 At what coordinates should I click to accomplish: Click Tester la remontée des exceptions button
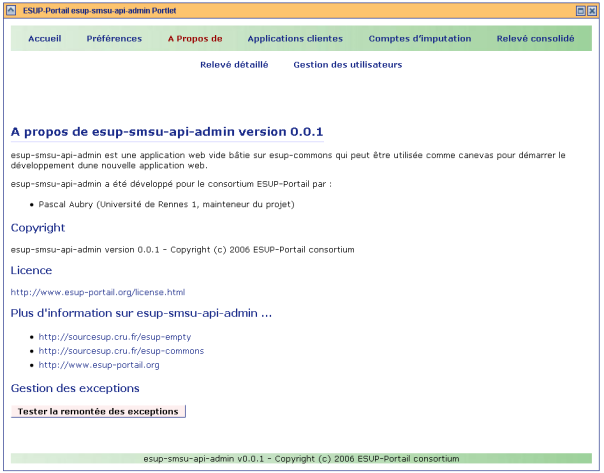click(x=98, y=411)
